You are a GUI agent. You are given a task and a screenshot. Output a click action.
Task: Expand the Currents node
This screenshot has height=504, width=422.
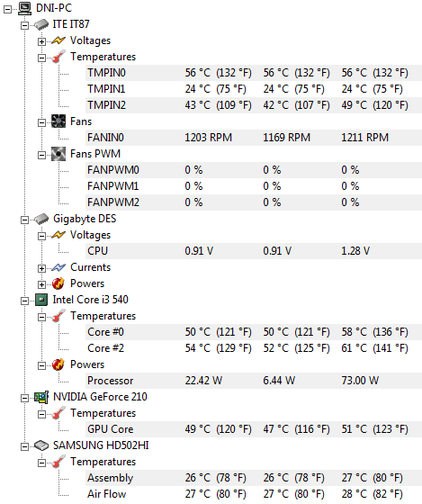41,268
